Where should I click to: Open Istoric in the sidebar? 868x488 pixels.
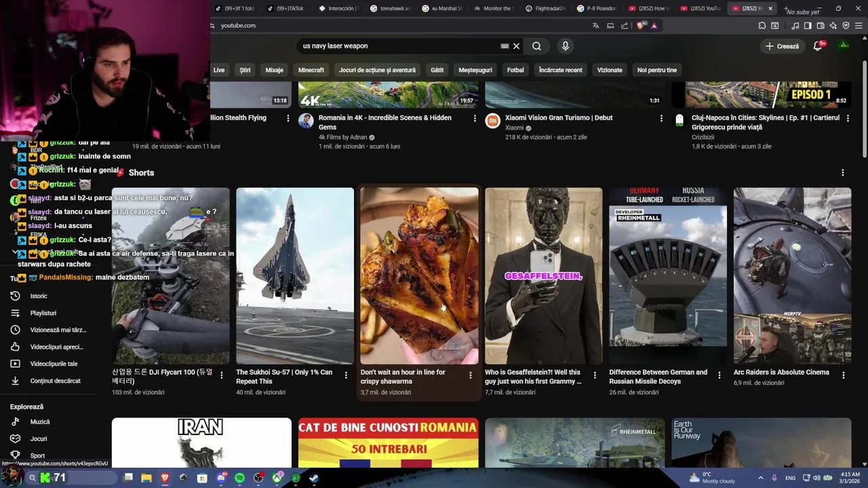coord(39,296)
